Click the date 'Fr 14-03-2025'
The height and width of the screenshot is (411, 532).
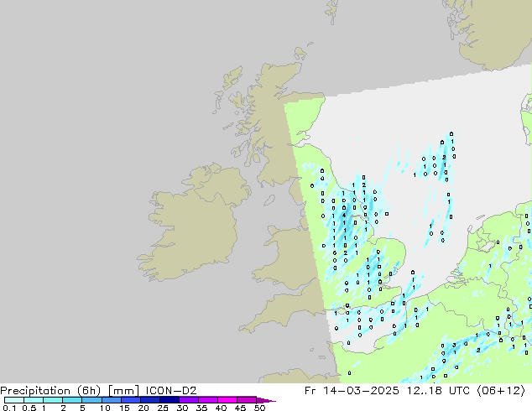coord(352,391)
